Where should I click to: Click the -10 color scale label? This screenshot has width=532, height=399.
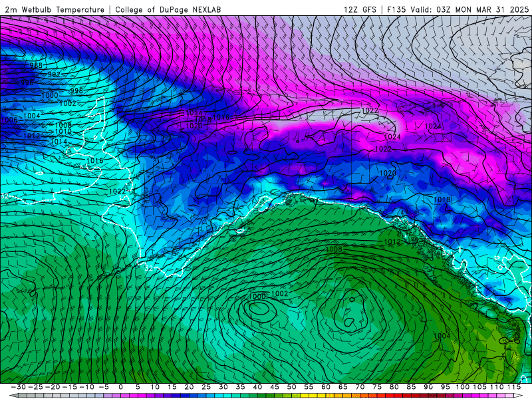click(86, 387)
